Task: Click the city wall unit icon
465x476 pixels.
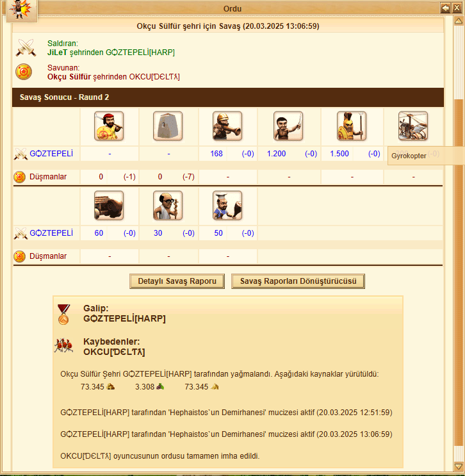Action: coord(168,126)
